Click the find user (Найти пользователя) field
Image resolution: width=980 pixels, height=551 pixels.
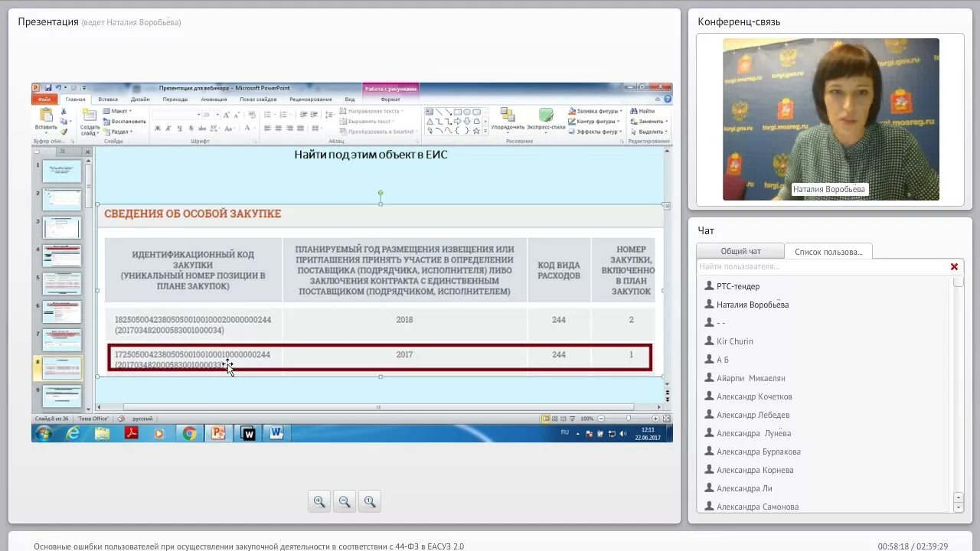click(x=821, y=267)
